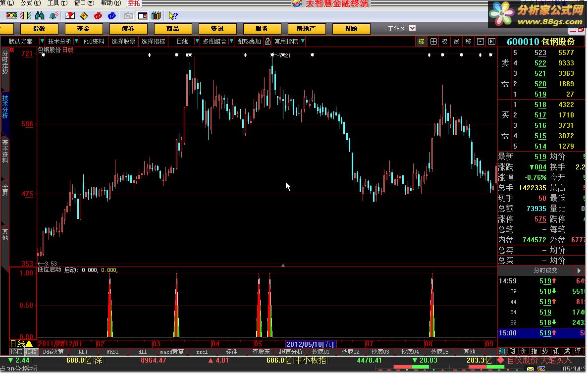Switch to the 超赢分析 tab
This screenshot has width=588, height=374.
[291, 352]
